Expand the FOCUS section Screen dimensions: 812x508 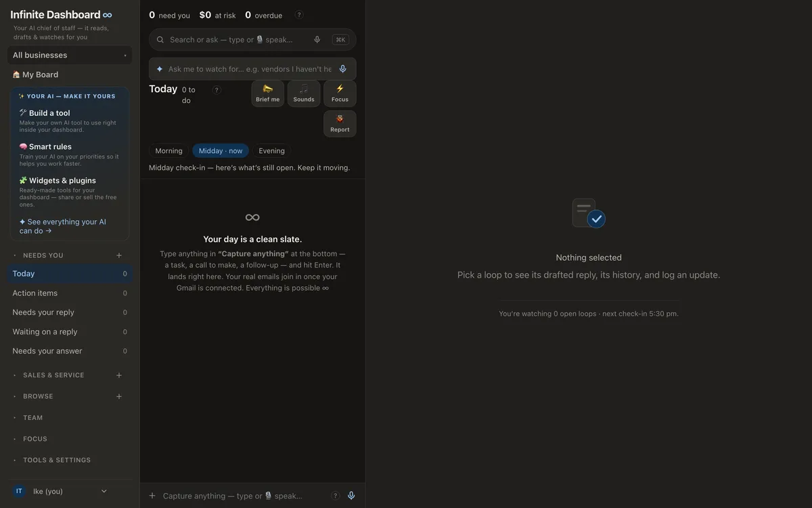coord(35,439)
